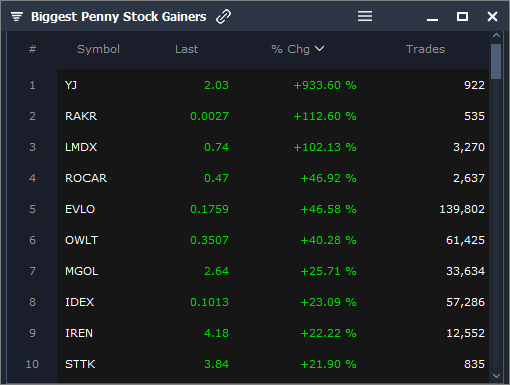Open the filter icon in title bar
510x385 pixels.
17,16
